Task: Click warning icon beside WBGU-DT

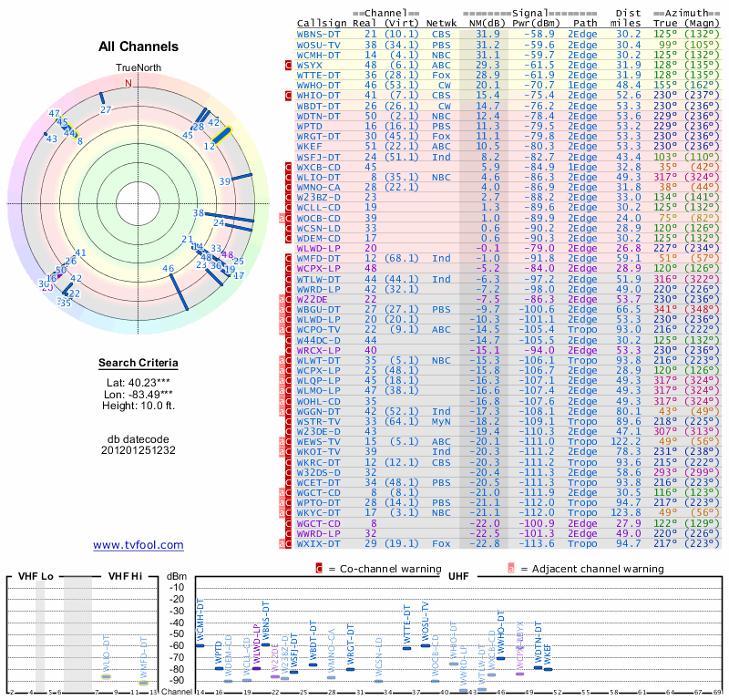Action: click(x=285, y=310)
